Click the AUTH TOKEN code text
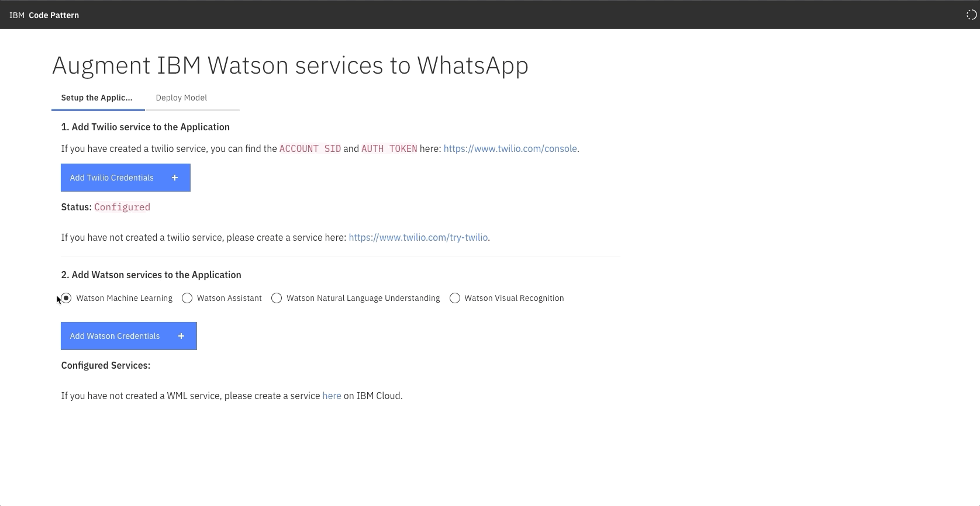 [389, 148]
